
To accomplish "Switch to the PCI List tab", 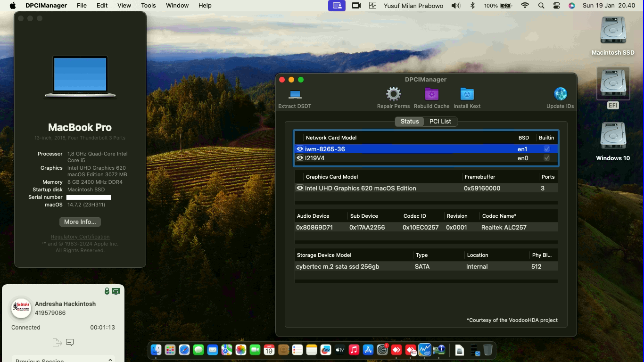I will (x=440, y=121).
